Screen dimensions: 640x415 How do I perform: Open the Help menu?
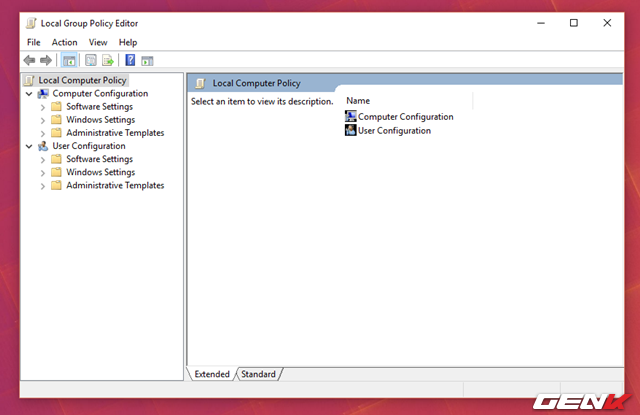(x=128, y=42)
